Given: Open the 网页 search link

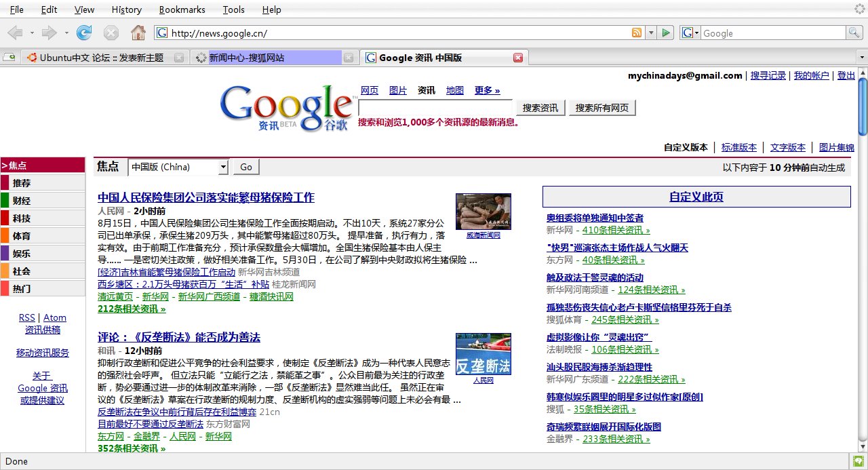Looking at the screenshot, I should [370, 90].
